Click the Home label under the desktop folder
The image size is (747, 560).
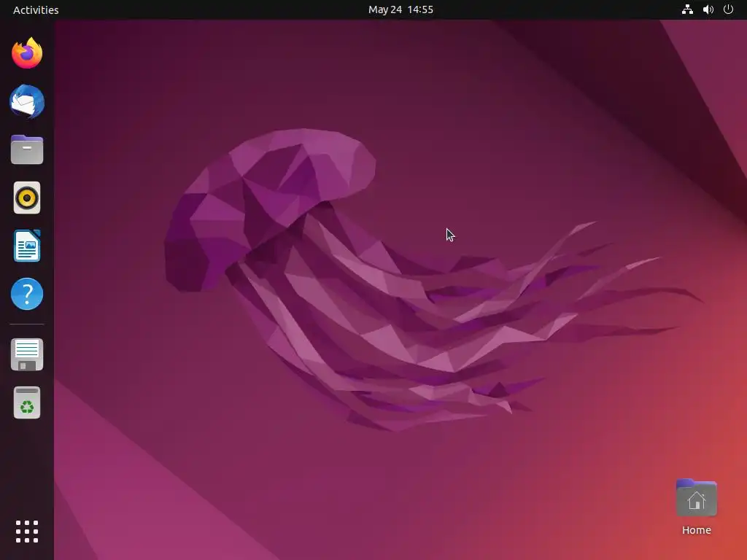[x=697, y=530]
